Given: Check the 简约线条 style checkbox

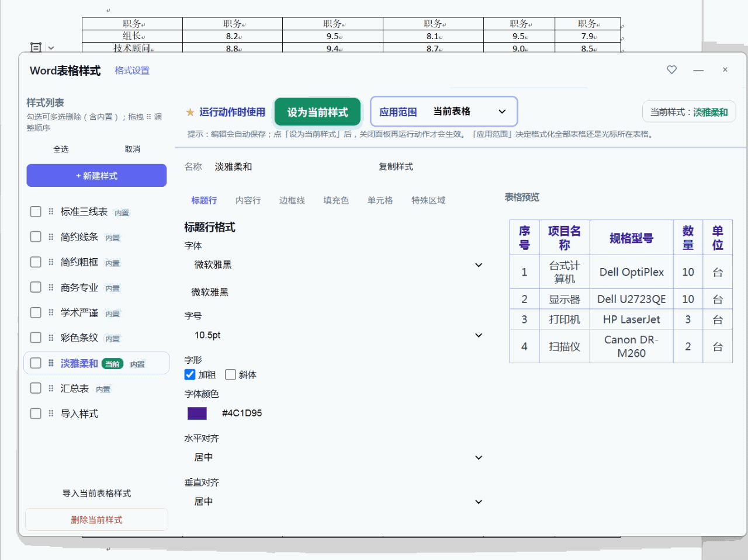Looking at the screenshot, I should point(36,236).
